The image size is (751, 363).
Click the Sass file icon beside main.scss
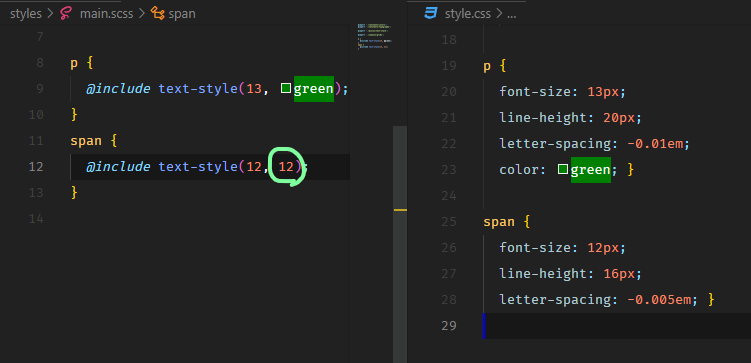(x=66, y=13)
